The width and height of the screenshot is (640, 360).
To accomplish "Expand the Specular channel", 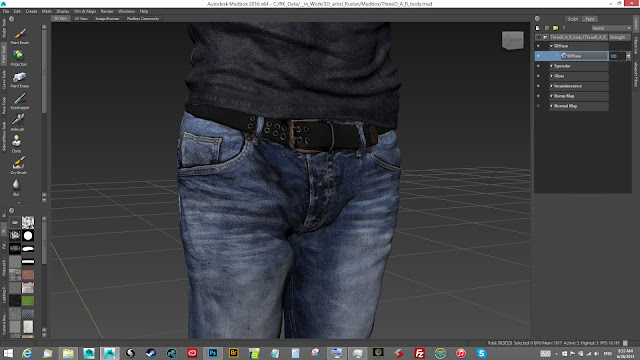I will (551, 66).
